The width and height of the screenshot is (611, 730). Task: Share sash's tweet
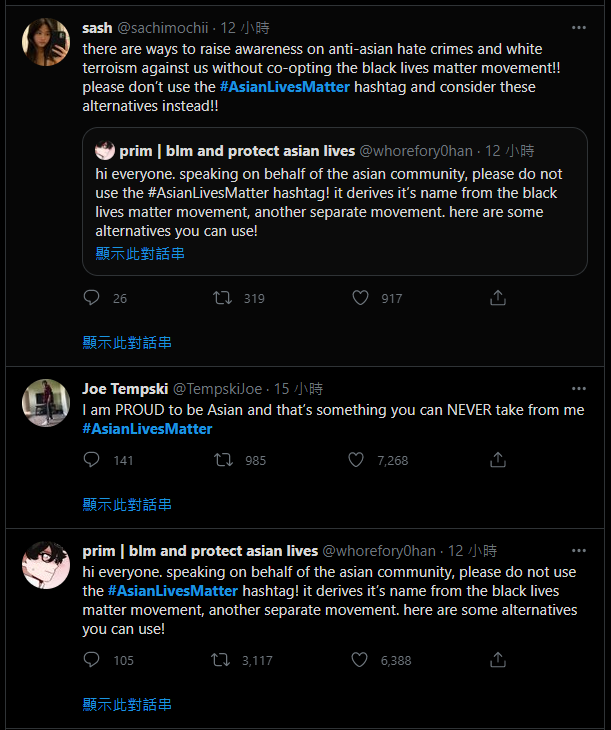(x=497, y=298)
